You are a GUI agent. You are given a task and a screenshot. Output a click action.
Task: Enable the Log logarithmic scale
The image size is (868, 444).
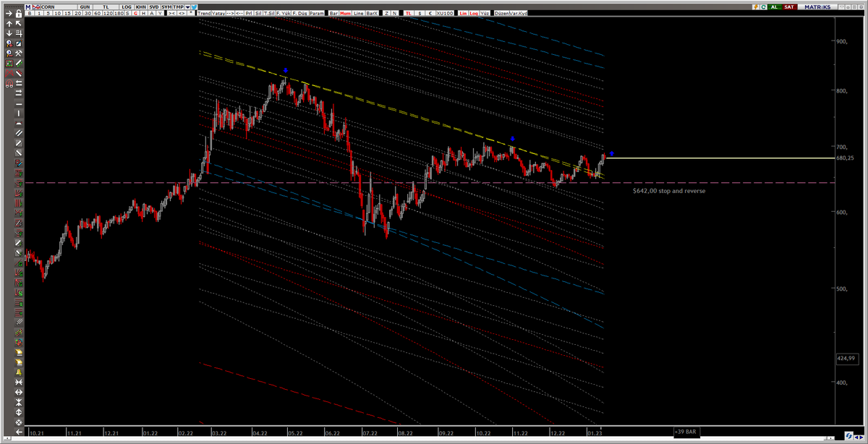(x=474, y=14)
